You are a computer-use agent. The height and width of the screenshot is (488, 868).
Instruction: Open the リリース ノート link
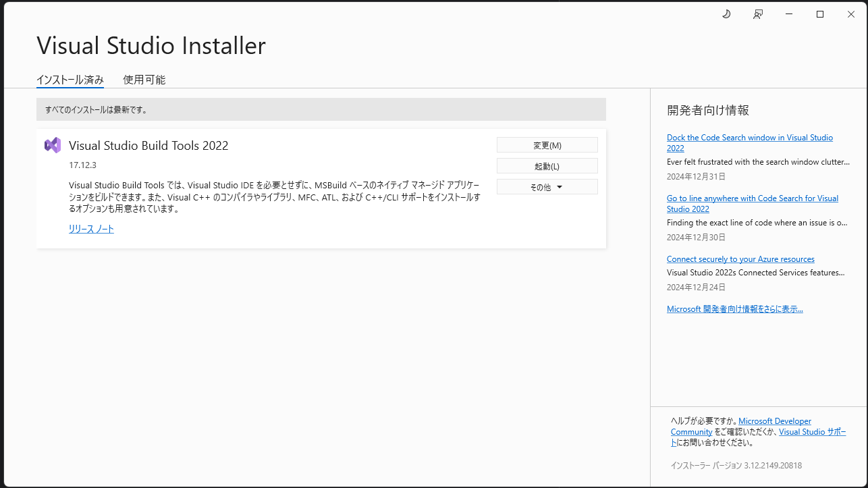click(x=91, y=229)
